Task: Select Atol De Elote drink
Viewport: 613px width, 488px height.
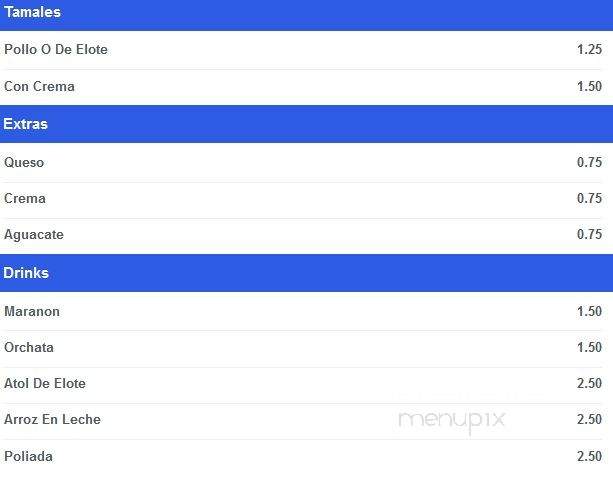Action: pyautogui.click(x=45, y=384)
